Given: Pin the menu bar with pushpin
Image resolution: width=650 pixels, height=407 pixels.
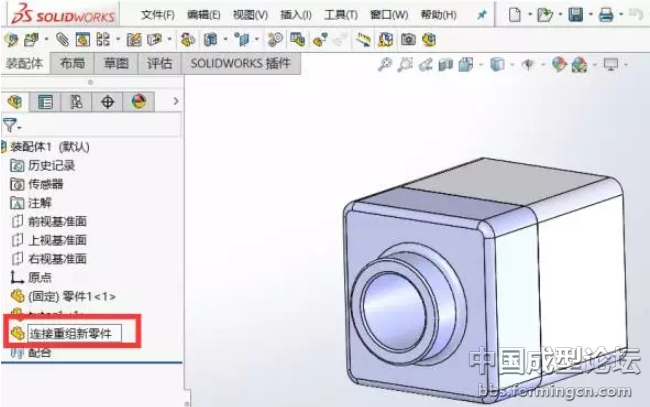Looking at the screenshot, I should click(482, 15).
